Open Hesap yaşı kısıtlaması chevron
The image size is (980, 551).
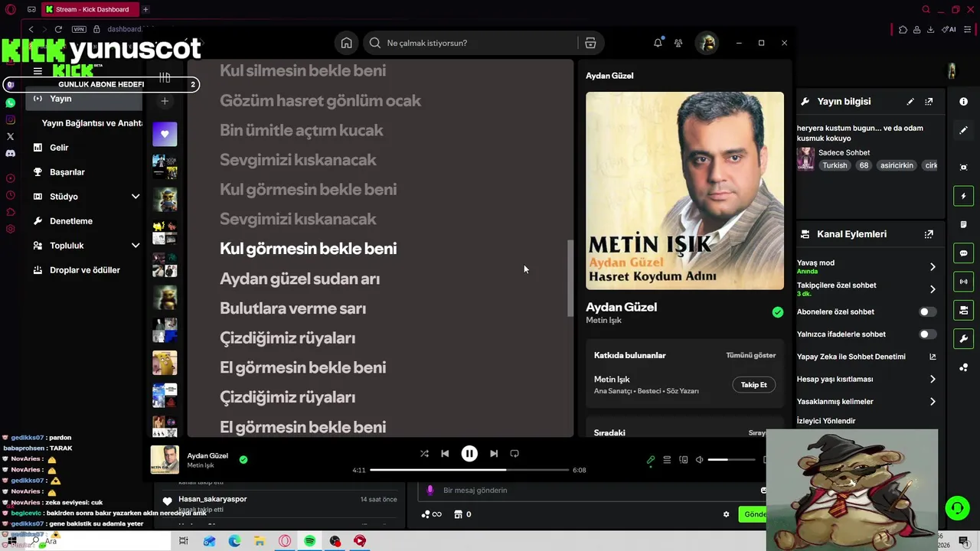pos(933,379)
